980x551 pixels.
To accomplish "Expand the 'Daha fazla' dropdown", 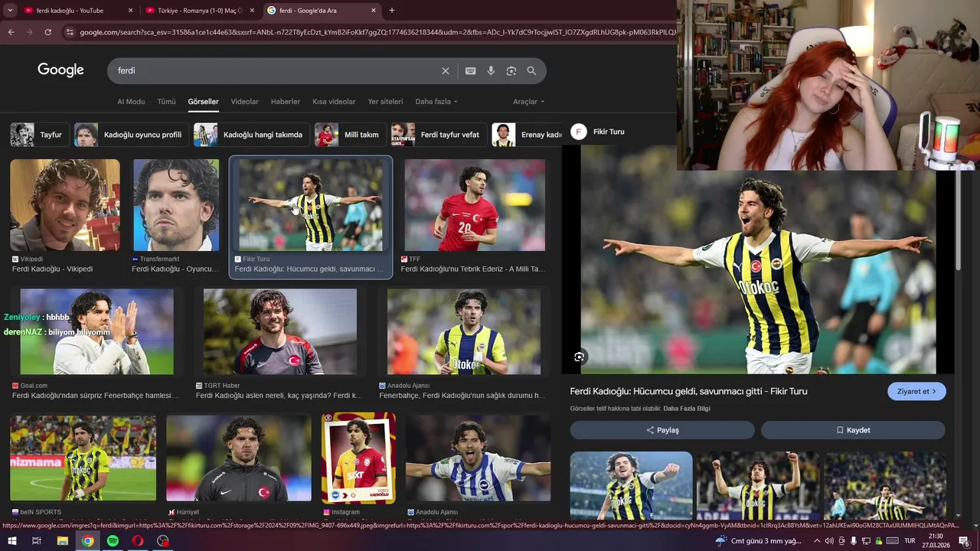I will pos(436,102).
